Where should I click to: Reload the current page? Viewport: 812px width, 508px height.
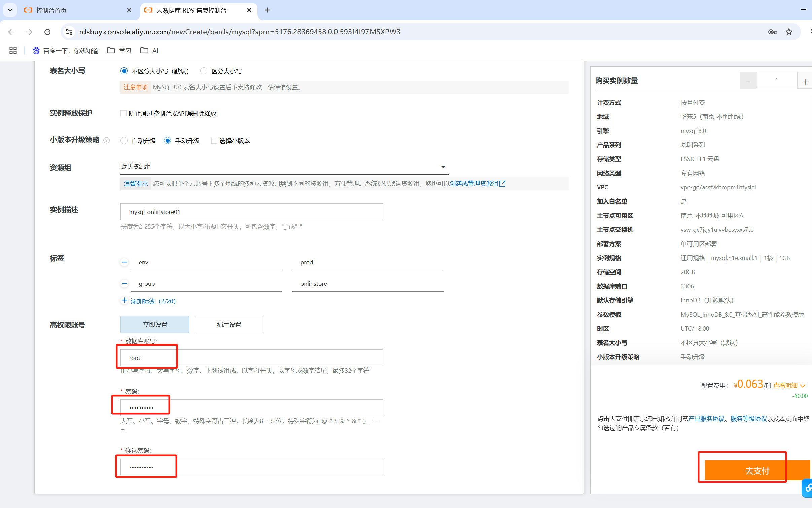click(47, 32)
